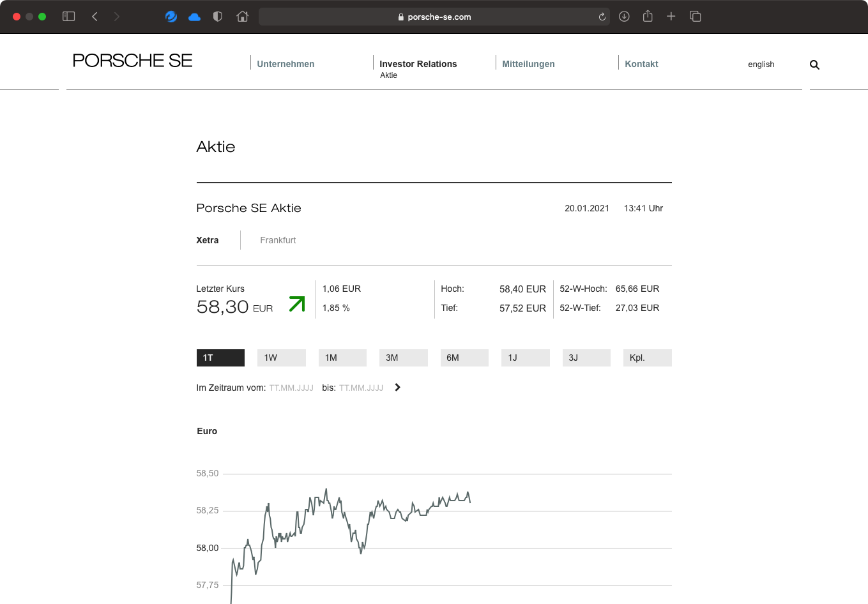The image size is (868, 604).
Task: Click the Euro chart axis label
Action: pyautogui.click(x=207, y=431)
